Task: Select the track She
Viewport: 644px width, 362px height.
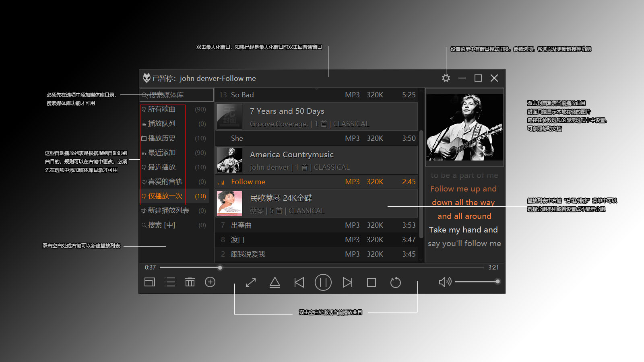Action: (317, 138)
